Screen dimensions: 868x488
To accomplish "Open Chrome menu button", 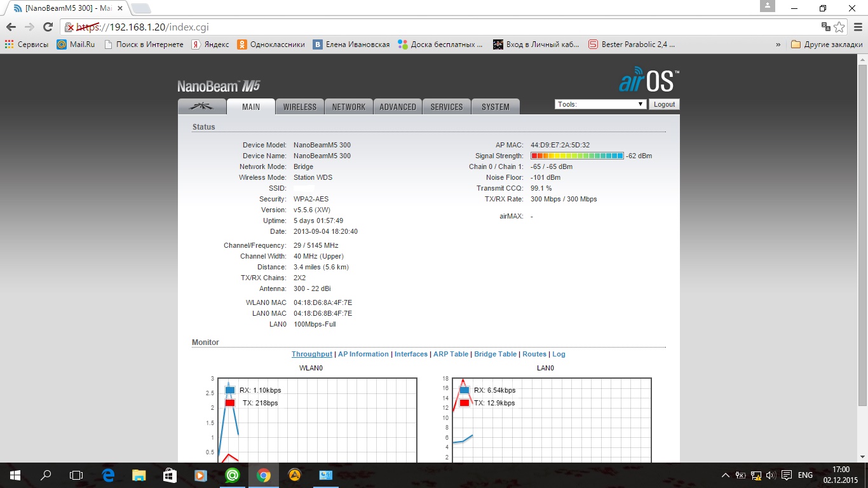I will (857, 27).
